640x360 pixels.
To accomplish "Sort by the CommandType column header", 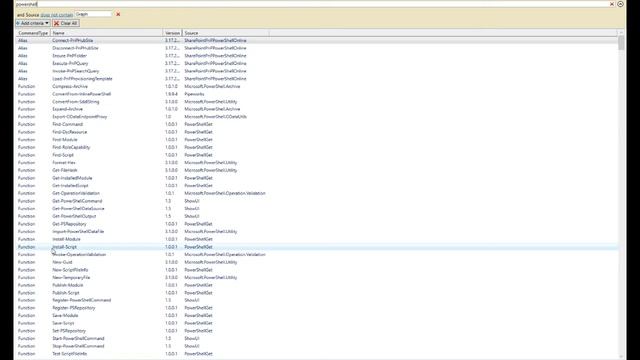I will click(33, 33).
